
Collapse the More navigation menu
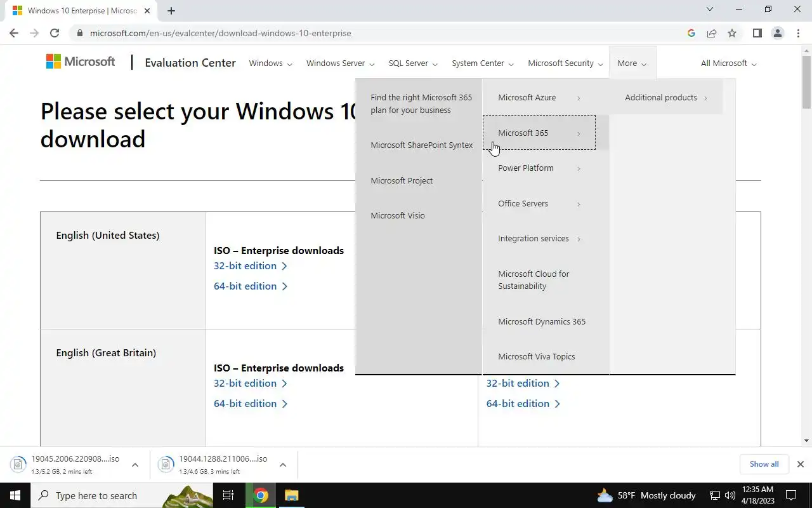point(632,63)
